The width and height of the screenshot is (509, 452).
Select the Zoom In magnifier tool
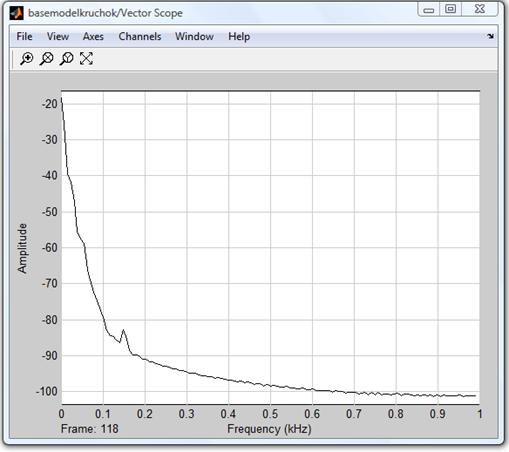coord(26,59)
